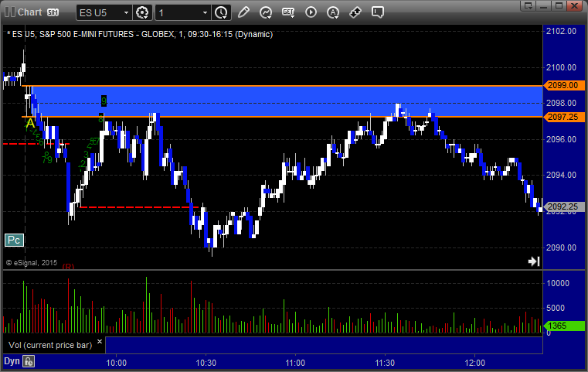Jump to latest bar with arrow-to-bar icon
This screenshot has height=372, width=588.
click(x=534, y=261)
